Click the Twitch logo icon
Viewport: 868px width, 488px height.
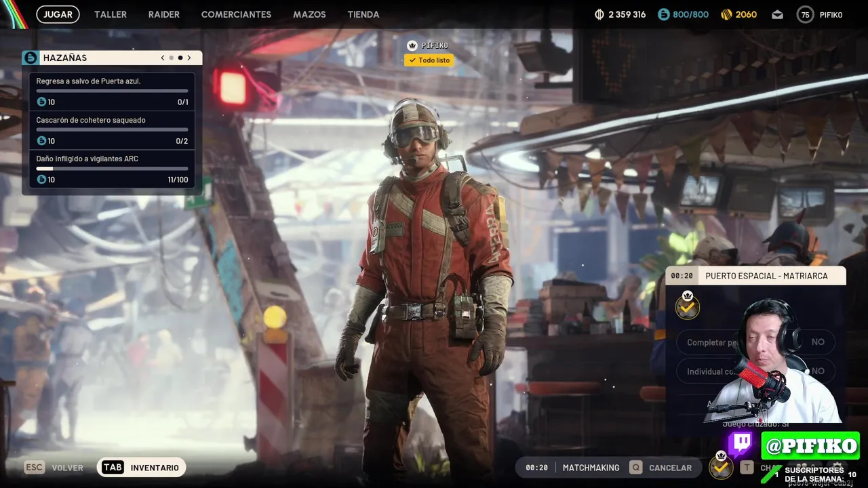[x=742, y=445]
